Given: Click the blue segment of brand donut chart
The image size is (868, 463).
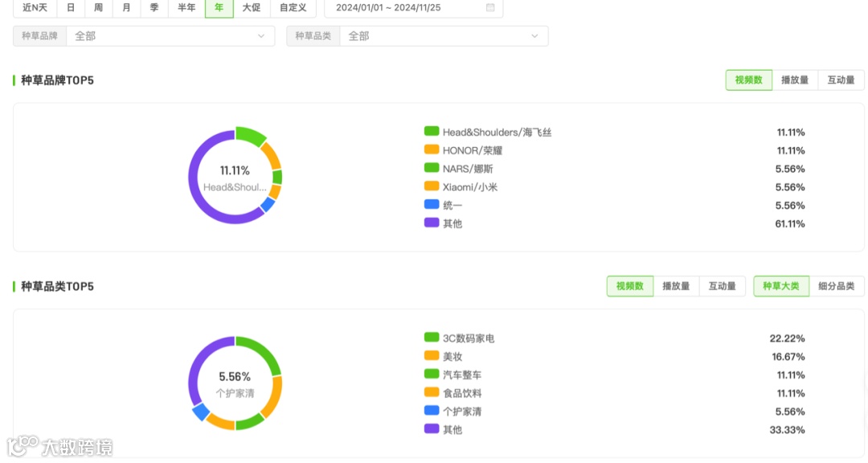Looking at the screenshot, I should (268, 204).
